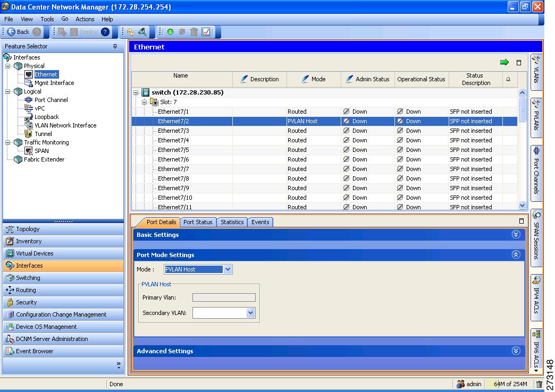
Task: Switch to the Port Status tab
Action: (x=198, y=222)
